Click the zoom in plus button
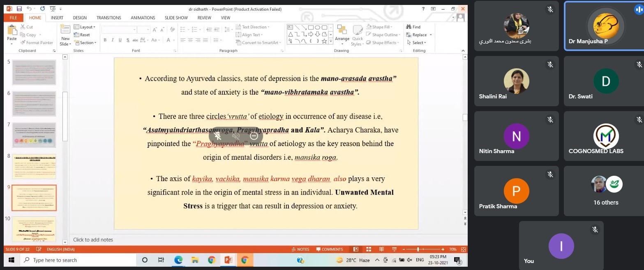 pos(443,249)
